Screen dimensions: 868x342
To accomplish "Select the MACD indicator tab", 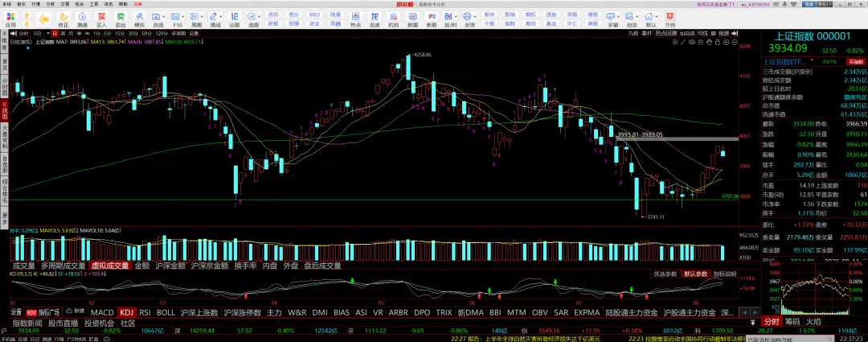I will coord(102,312).
